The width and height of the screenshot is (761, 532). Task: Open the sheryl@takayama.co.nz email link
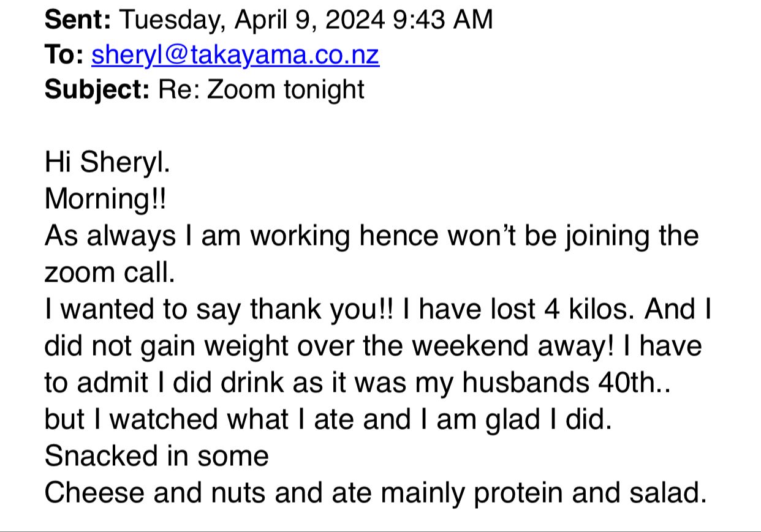(x=235, y=56)
